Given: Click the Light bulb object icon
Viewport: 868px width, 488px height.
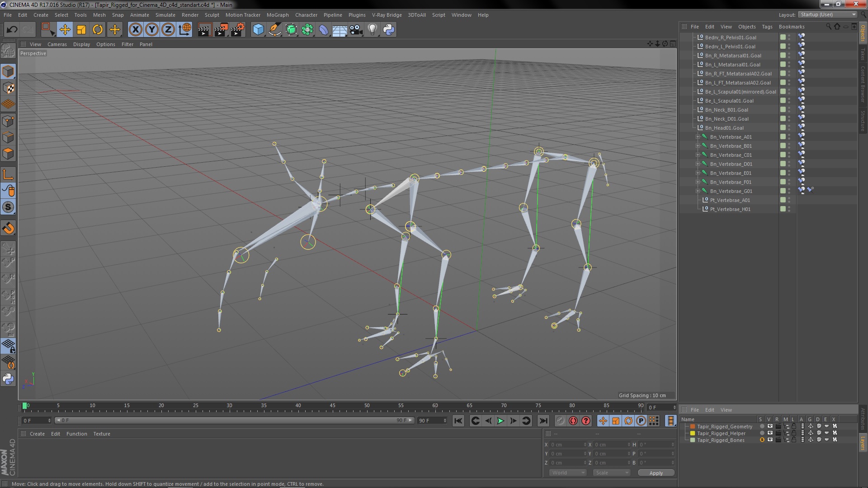Looking at the screenshot, I should pos(372,30).
